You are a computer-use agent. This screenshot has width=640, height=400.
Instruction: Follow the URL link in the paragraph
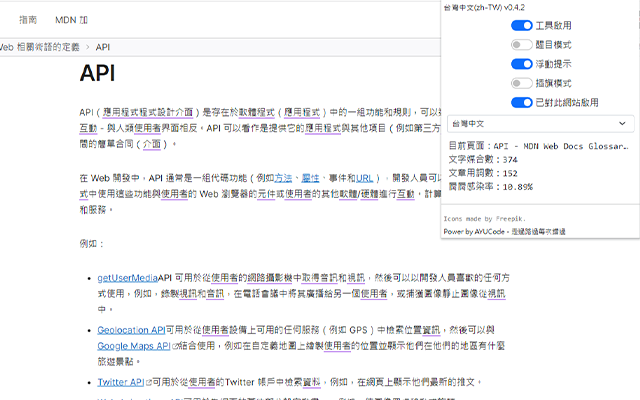tap(364, 178)
